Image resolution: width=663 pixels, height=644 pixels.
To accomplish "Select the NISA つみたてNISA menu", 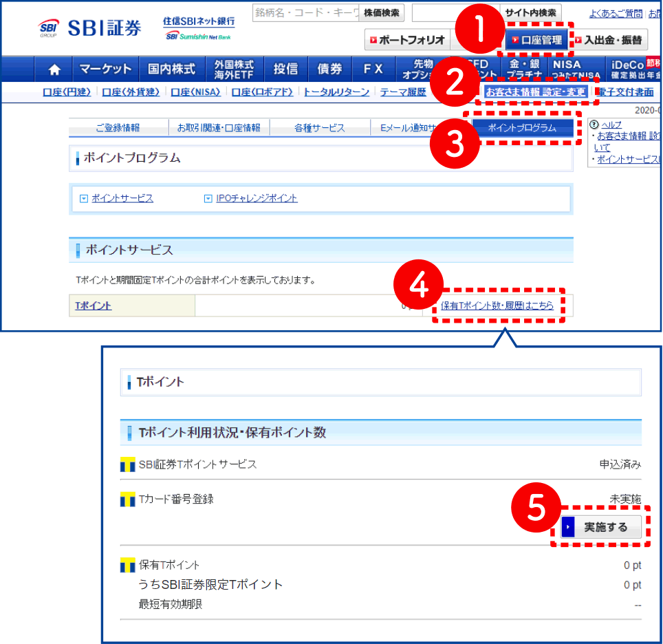I will coord(576,69).
